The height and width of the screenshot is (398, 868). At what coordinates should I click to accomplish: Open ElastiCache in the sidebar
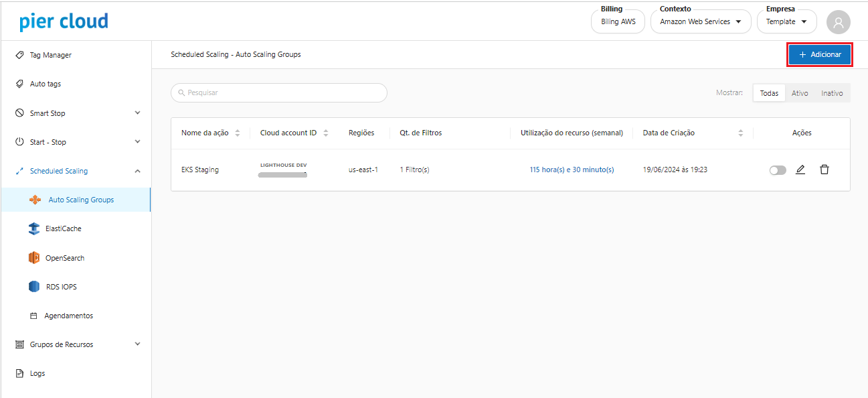tap(63, 228)
